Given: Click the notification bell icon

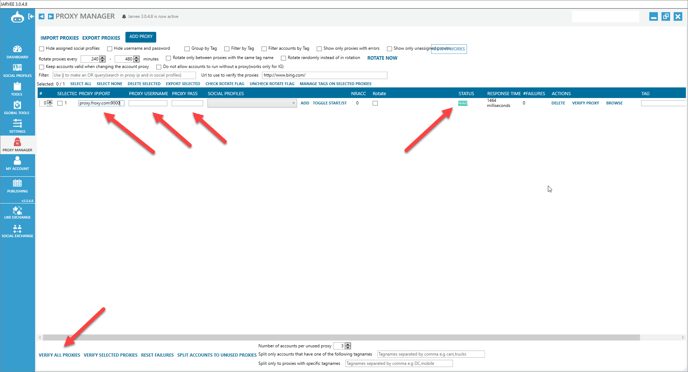Looking at the screenshot, I should point(124,16).
